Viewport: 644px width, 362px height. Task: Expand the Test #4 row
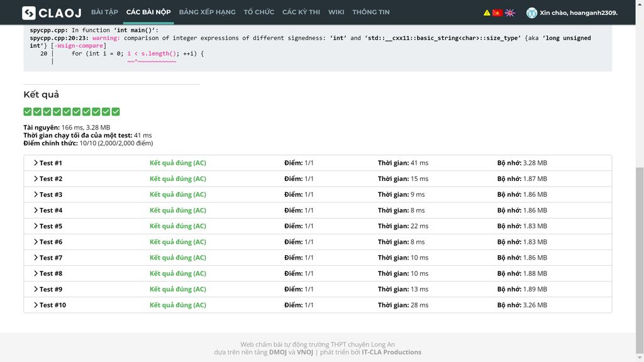click(x=318, y=210)
